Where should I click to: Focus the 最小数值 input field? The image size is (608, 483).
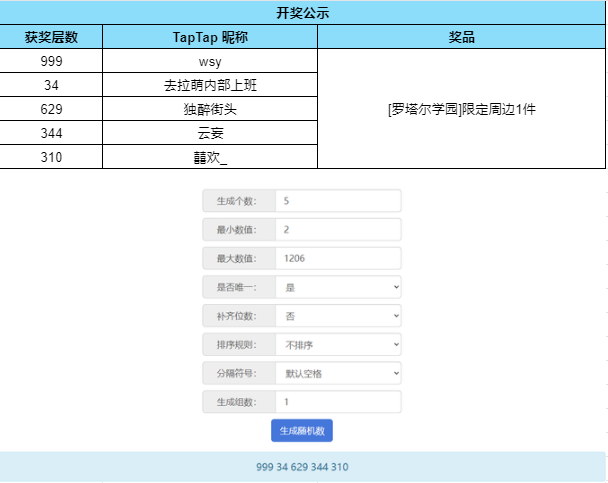[x=338, y=229]
